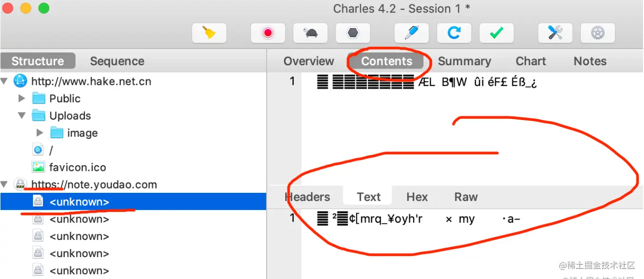Switch to the Sequence view
This screenshot has height=279, width=644.
[117, 61]
